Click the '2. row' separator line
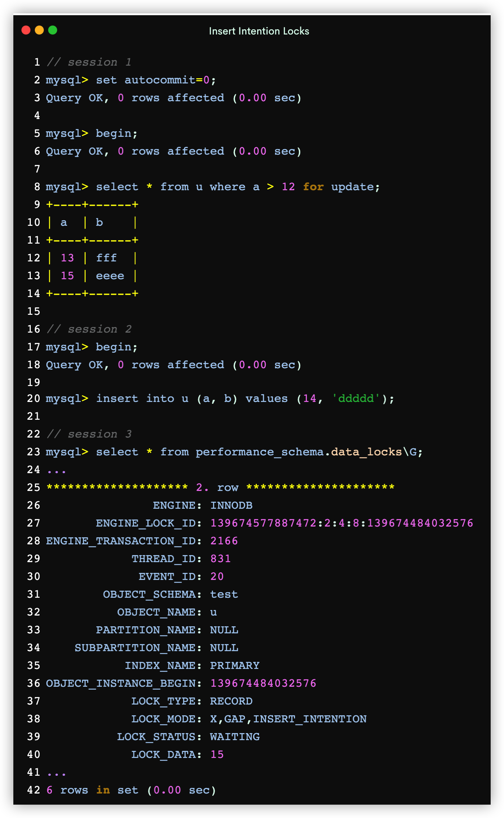 (x=220, y=487)
